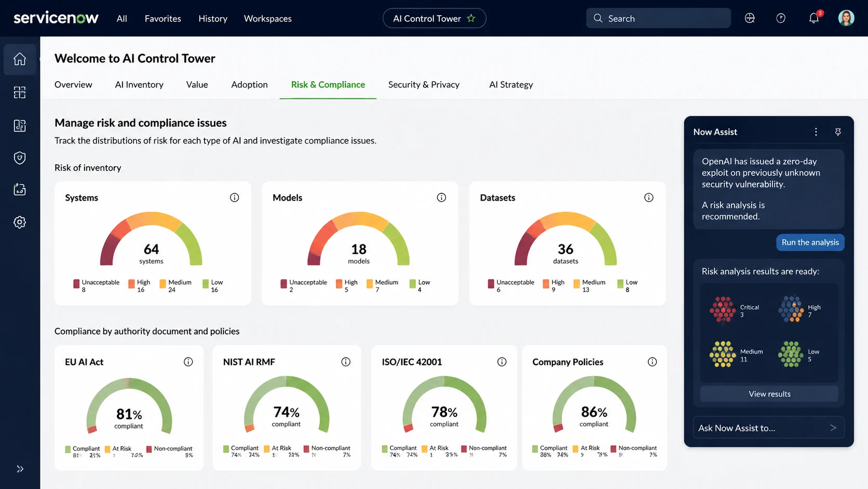Image resolution: width=868 pixels, height=489 pixels.
Task: Click the Datasets Low legend swatch
Action: point(620,284)
